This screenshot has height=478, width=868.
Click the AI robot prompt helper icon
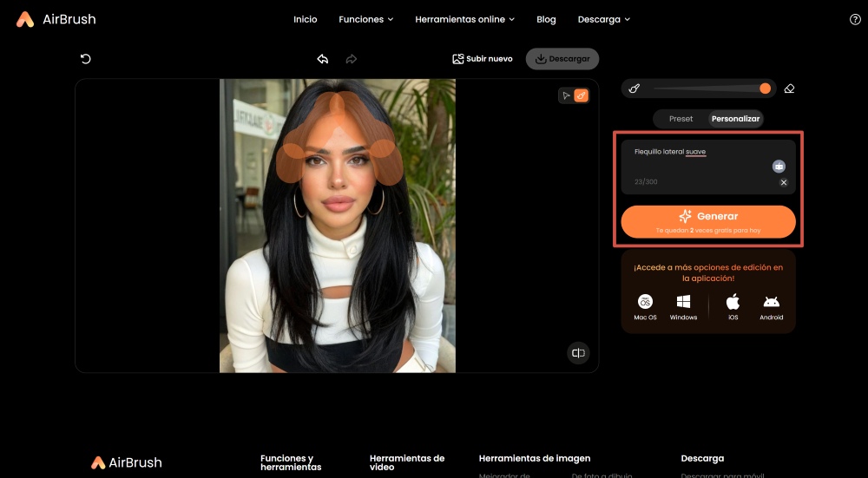pyautogui.click(x=779, y=166)
